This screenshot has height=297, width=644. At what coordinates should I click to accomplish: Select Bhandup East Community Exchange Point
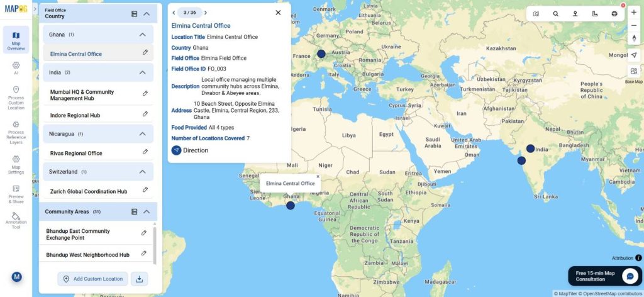coord(78,235)
